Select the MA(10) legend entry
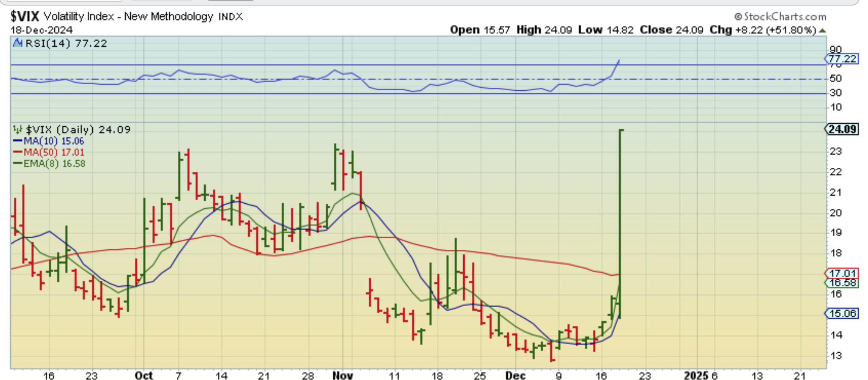 click(x=49, y=141)
